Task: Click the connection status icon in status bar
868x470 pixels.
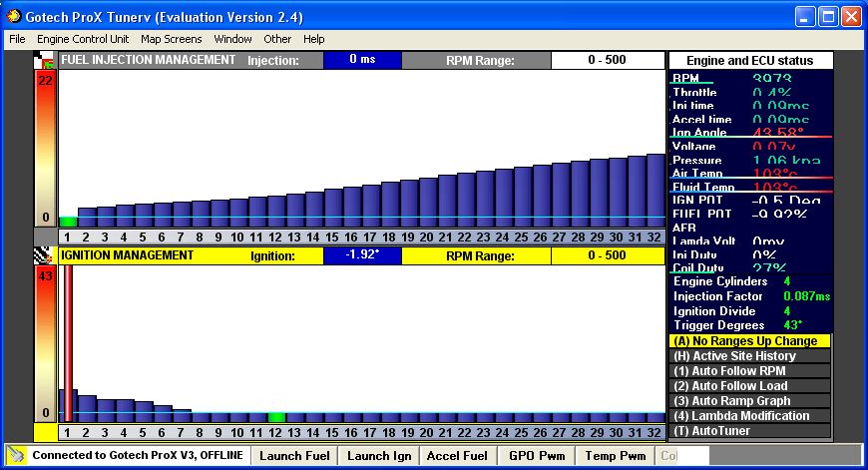Action: point(17,456)
